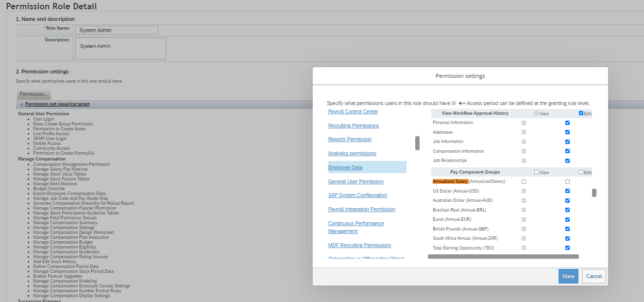Click 'Budget Override' list item

49,189
